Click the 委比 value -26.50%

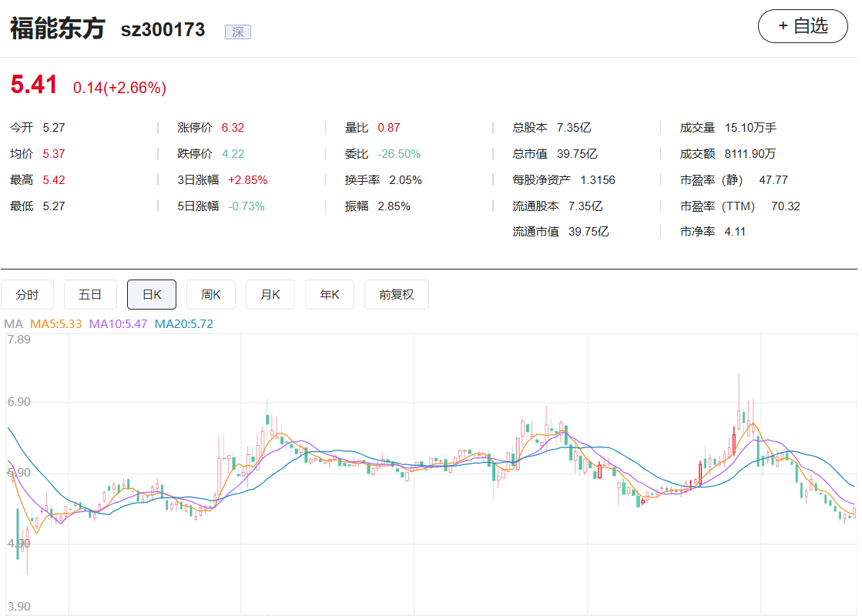[x=399, y=154]
